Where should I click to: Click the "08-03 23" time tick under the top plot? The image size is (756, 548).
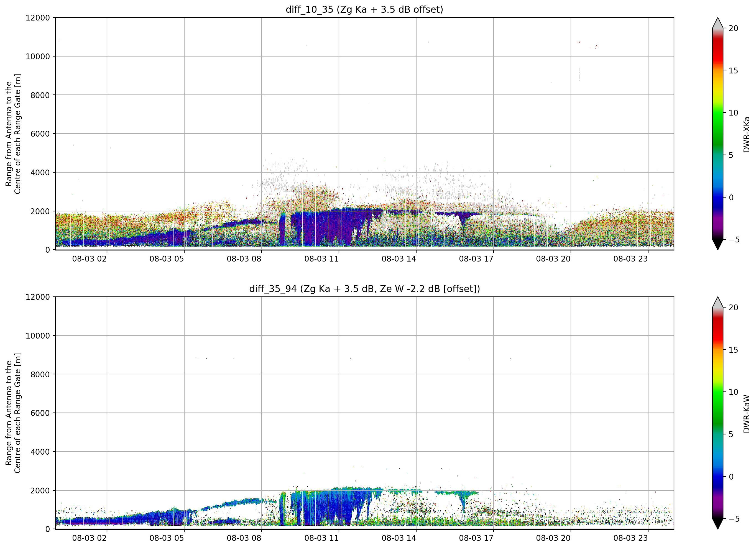pyautogui.click(x=631, y=259)
